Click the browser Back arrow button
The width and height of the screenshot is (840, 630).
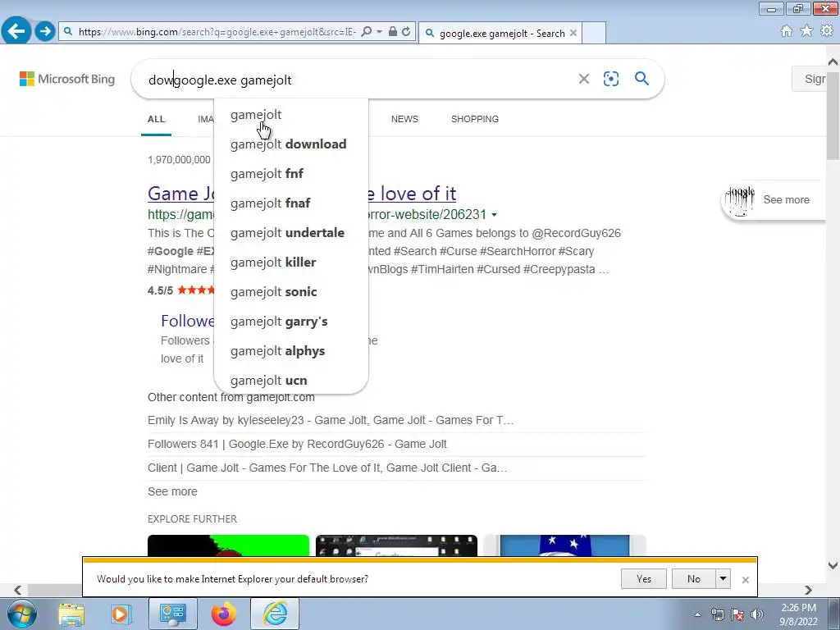[16, 30]
